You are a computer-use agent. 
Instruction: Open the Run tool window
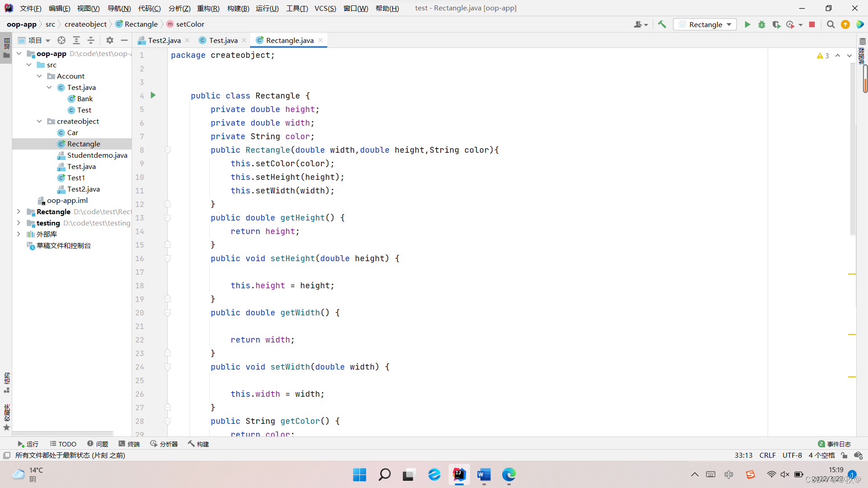pos(28,444)
